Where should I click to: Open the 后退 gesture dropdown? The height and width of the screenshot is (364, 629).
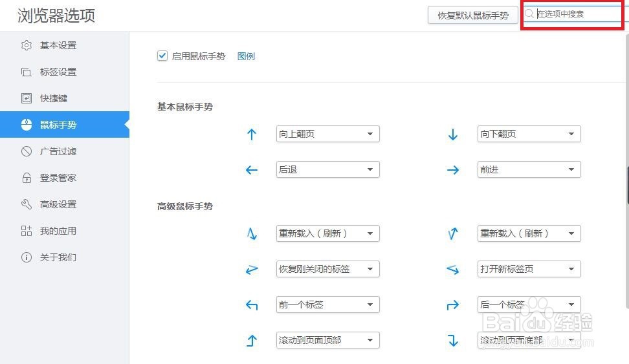click(327, 169)
